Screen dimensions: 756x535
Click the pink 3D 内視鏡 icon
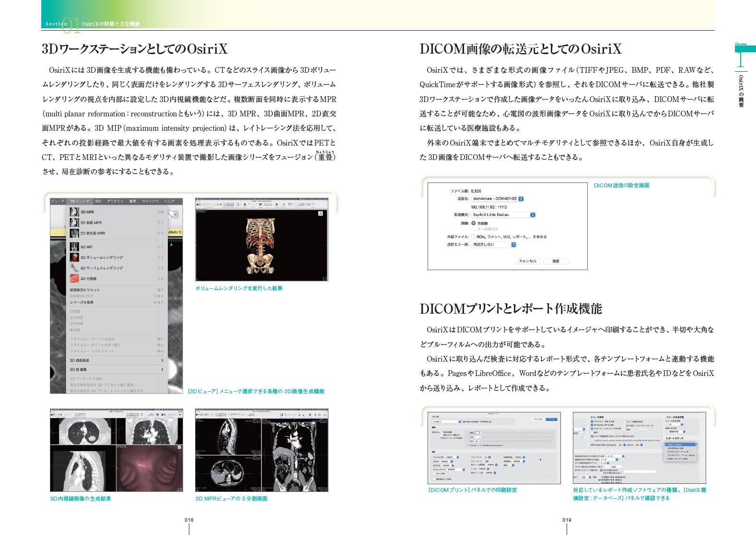click(74, 278)
